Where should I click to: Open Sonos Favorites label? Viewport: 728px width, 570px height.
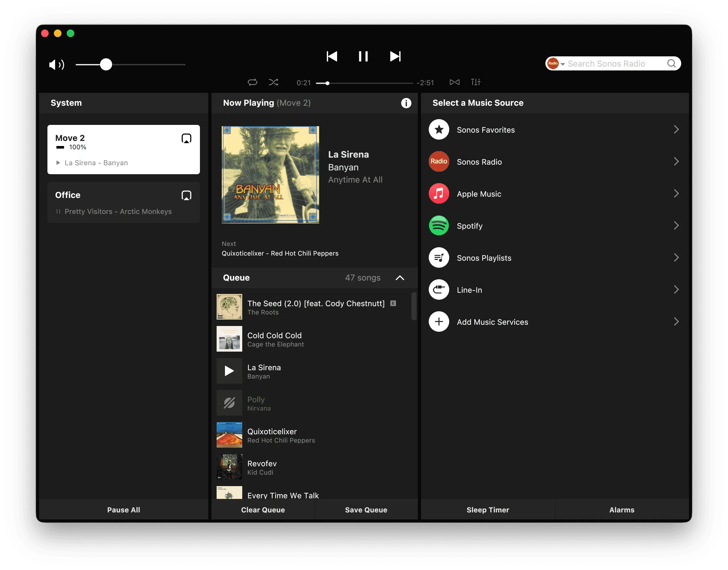click(485, 130)
